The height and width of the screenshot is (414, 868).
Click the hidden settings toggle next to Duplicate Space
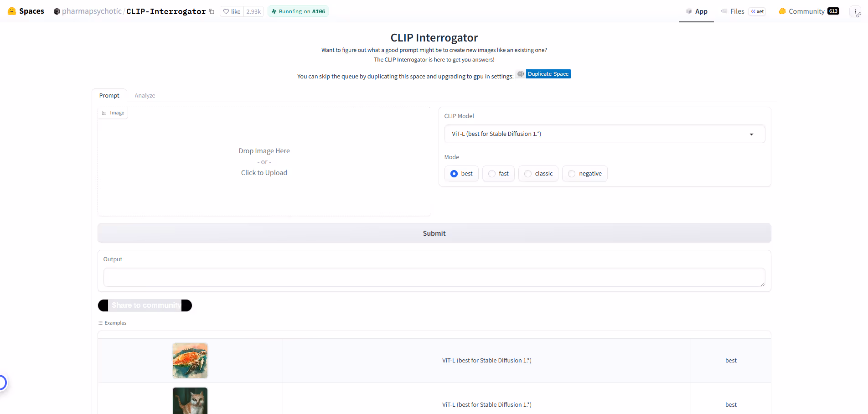coord(520,74)
